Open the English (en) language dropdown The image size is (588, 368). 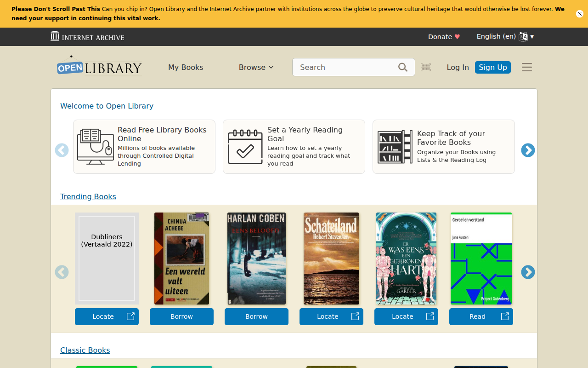[505, 37]
